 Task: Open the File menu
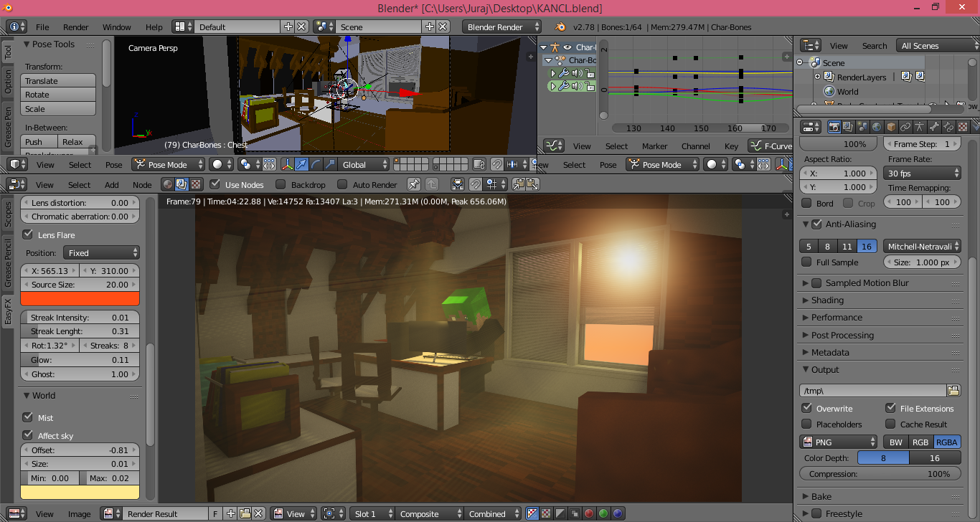[x=42, y=27]
